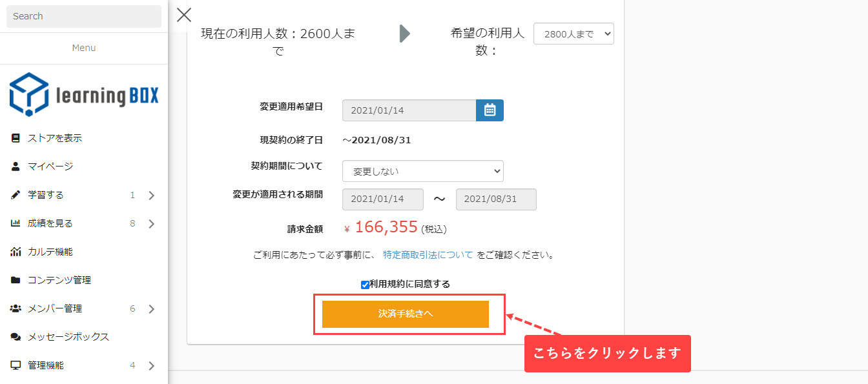Close the panel with the X icon
The image size is (868, 384).
(x=184, y=15)
